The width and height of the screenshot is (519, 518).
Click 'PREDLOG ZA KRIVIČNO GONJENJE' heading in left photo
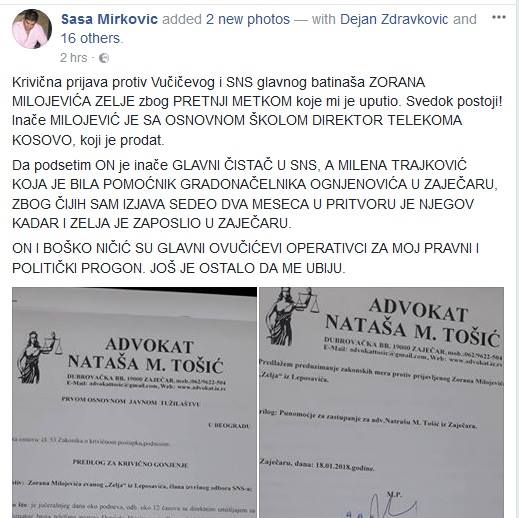(131, 463)
